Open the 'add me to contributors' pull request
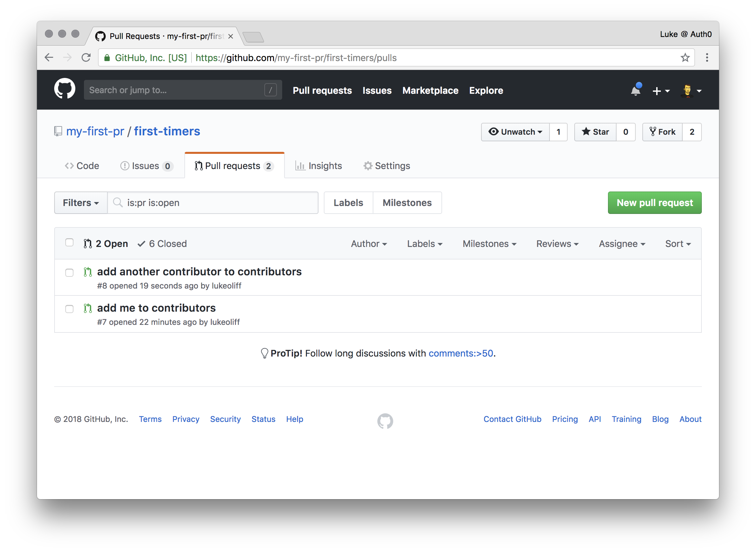Viewport: 756px width, 552px height. (156, 308)
